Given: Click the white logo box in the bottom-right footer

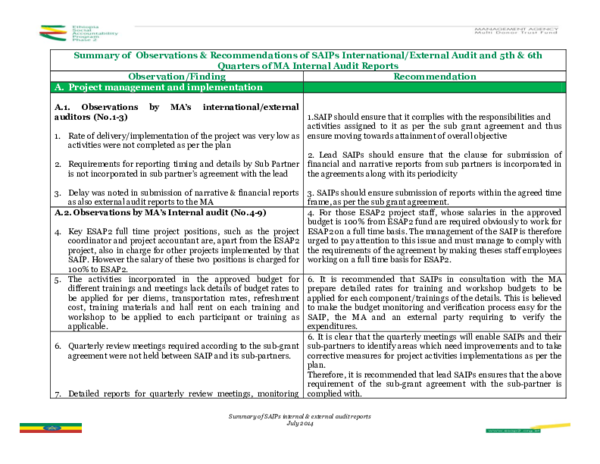Looking at the screenshot, I should tap(525, 427).
